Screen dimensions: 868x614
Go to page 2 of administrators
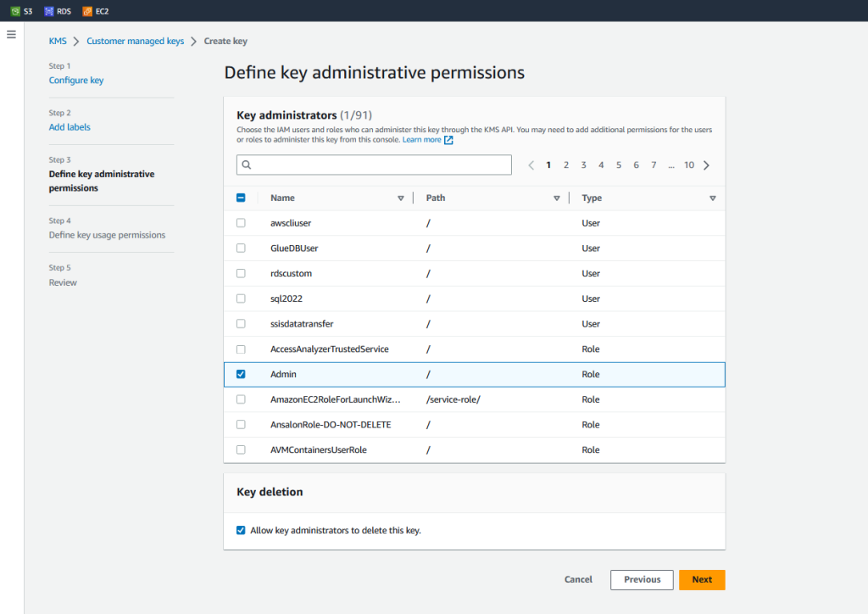pos(566,165)
